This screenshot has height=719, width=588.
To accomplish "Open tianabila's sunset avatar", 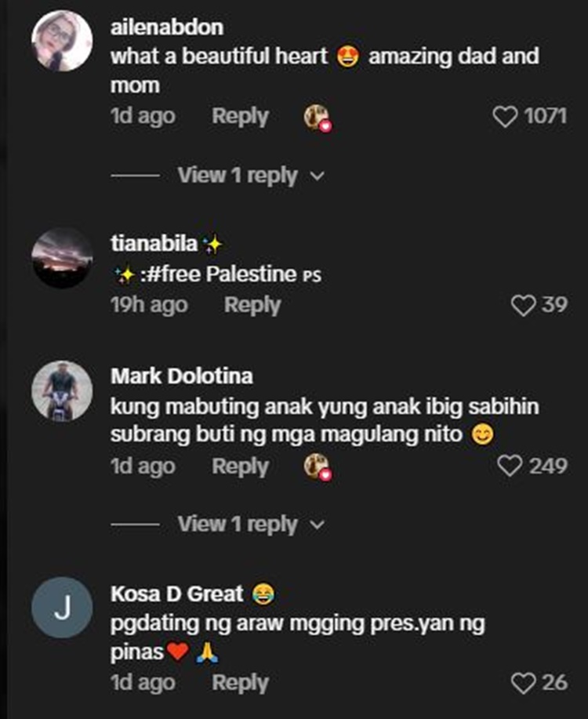I will tap(62, 258).
